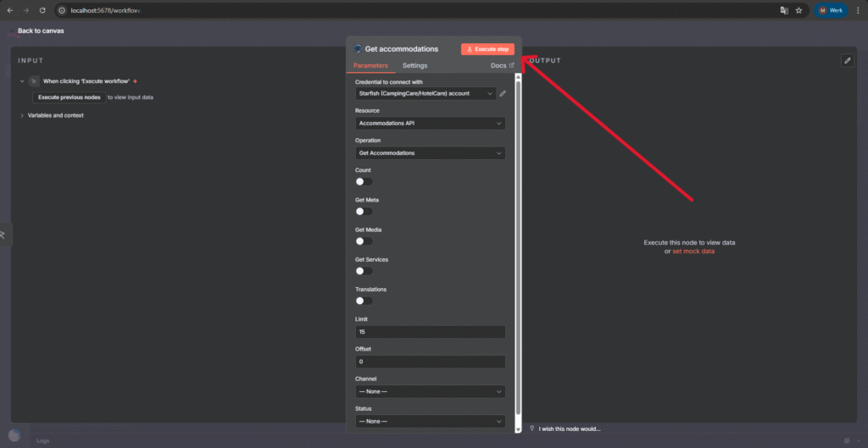Click the translate page icon in address bar
This screenshot has width=868, height=448.
(784, 10)
